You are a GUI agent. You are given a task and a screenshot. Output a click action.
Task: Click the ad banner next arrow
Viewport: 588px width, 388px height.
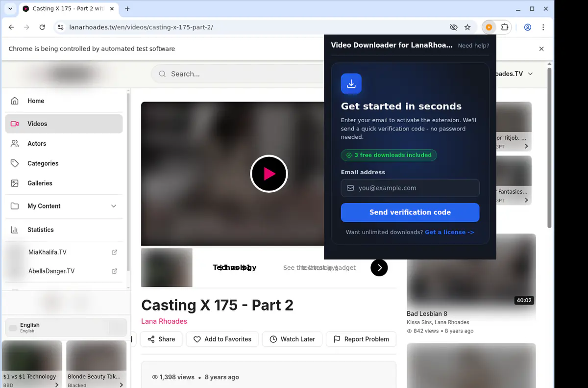click(379, 267)
